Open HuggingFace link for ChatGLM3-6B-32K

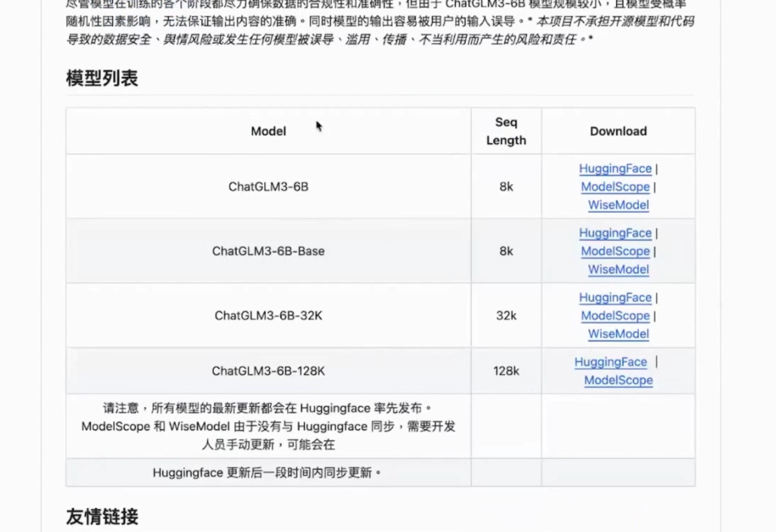coord(615,298)
